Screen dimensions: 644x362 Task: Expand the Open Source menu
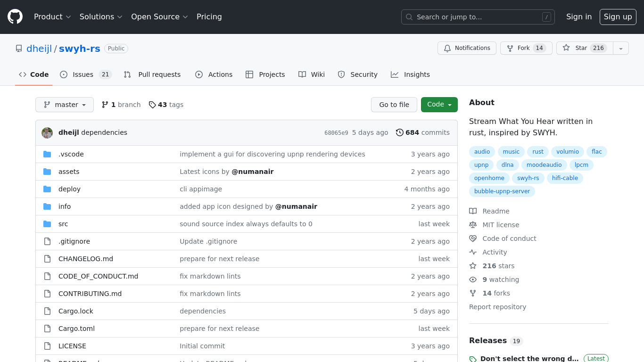coord(159,17)
